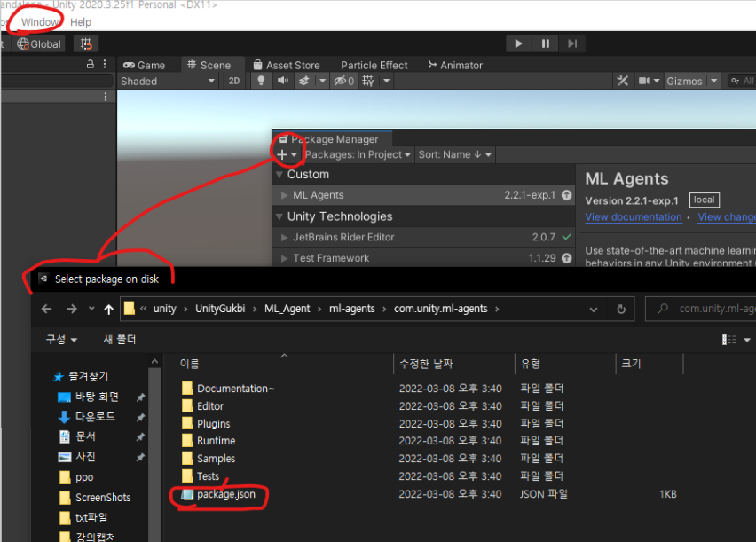Expand the Test Framework package row
The height and width of the screenshot is (542, 756).
coord(284,258)
